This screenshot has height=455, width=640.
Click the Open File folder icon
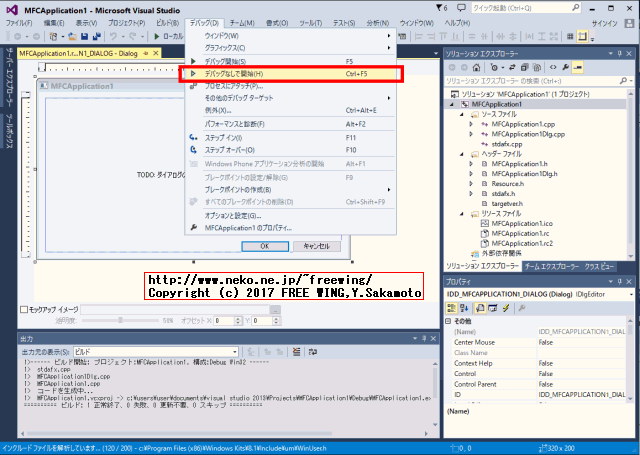pos(73,36)
